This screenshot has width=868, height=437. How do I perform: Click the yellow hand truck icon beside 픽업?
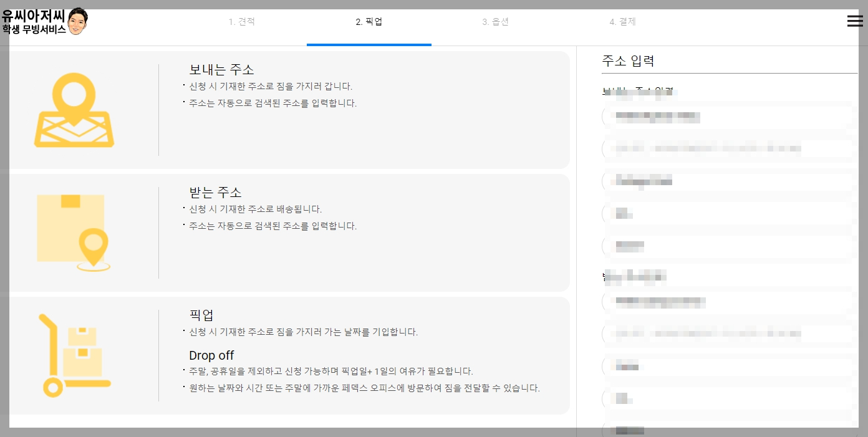point(74,354)
